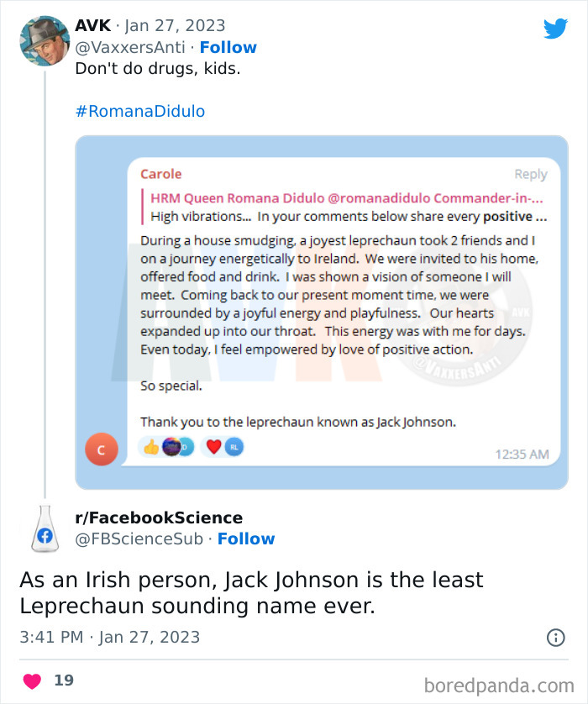
Task: Click the @FBScienceSub handle
Action: (x=139, y=539)
